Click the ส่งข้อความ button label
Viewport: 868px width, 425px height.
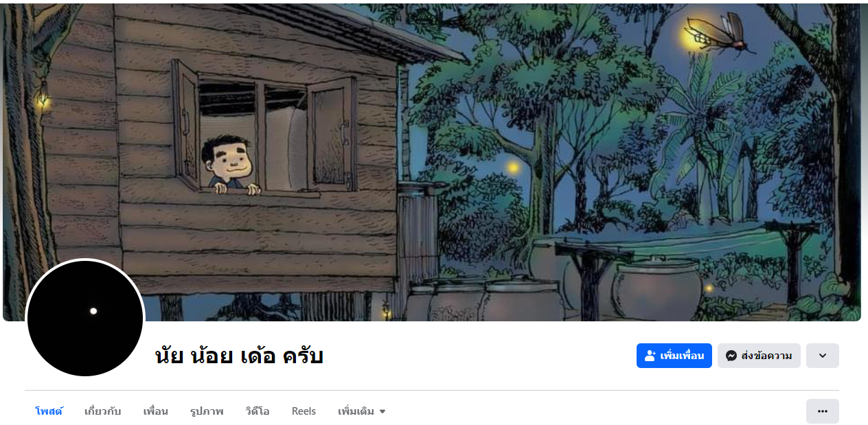coord(767,356)
